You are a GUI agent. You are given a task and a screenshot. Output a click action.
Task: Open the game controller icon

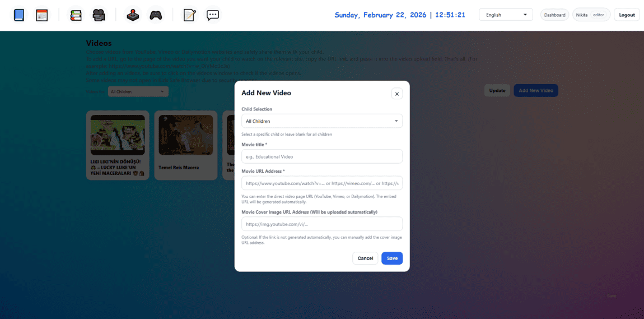(156, 15)
